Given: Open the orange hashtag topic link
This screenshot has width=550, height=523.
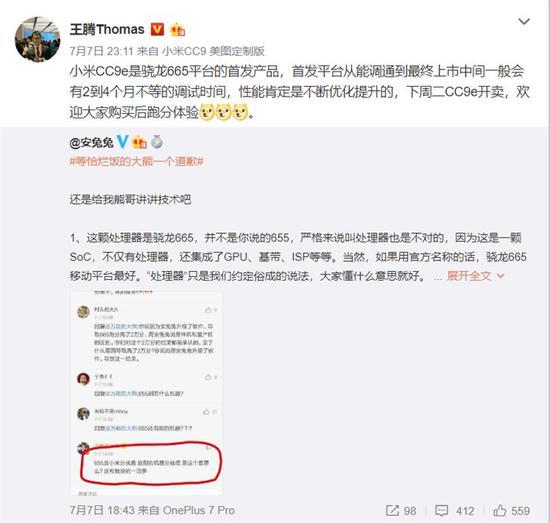Looking at the screenshot, I should [136, 162].
